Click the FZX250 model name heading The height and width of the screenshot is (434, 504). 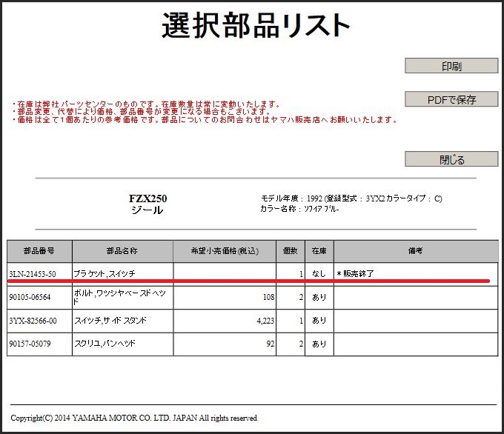click(146, 198)
